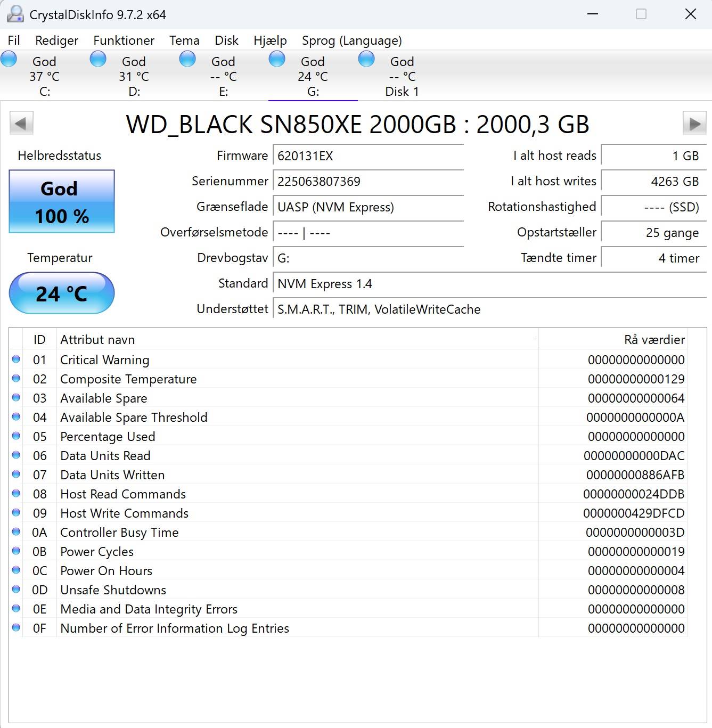Open the Tema menu

coord(184,40)
